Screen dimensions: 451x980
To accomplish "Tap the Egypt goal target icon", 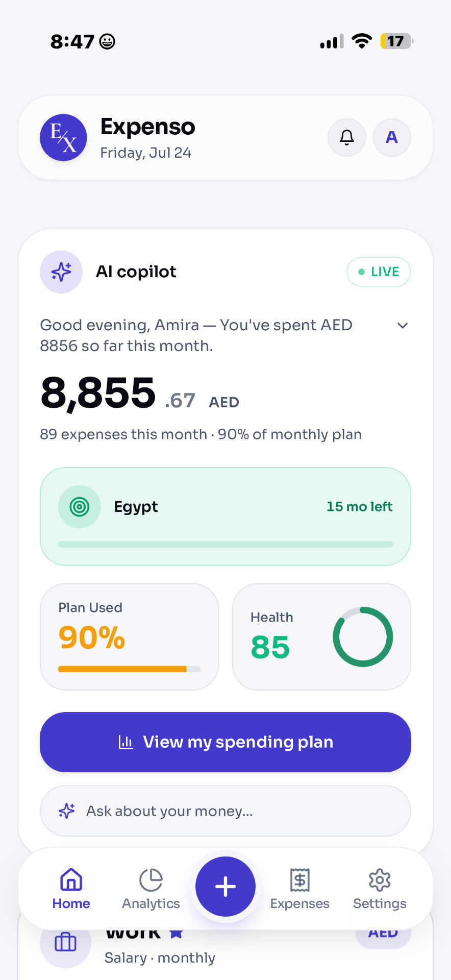I will (80, 507).
